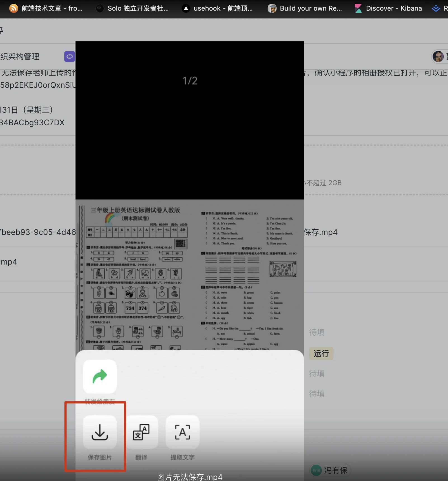The width and height of the screenshot is (448, 481).
Task: Click the green avatar beside 冯有保
Action: pos(317,470)
